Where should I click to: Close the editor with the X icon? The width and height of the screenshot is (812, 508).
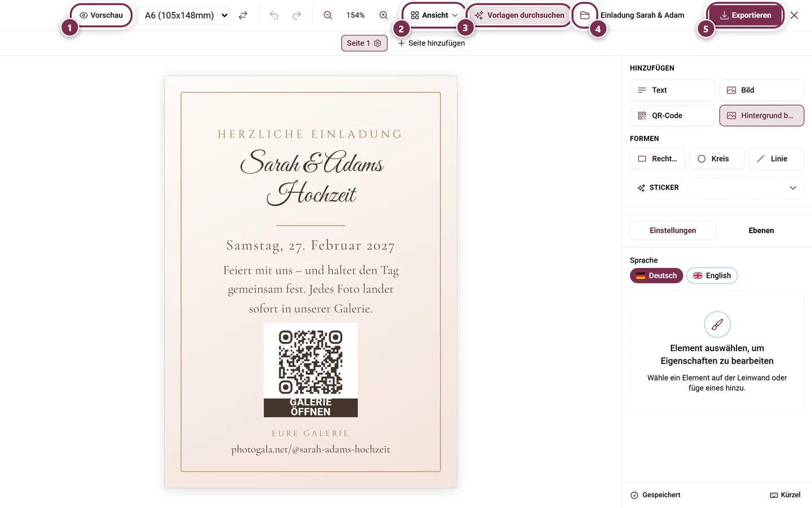(x=794, y=15)
